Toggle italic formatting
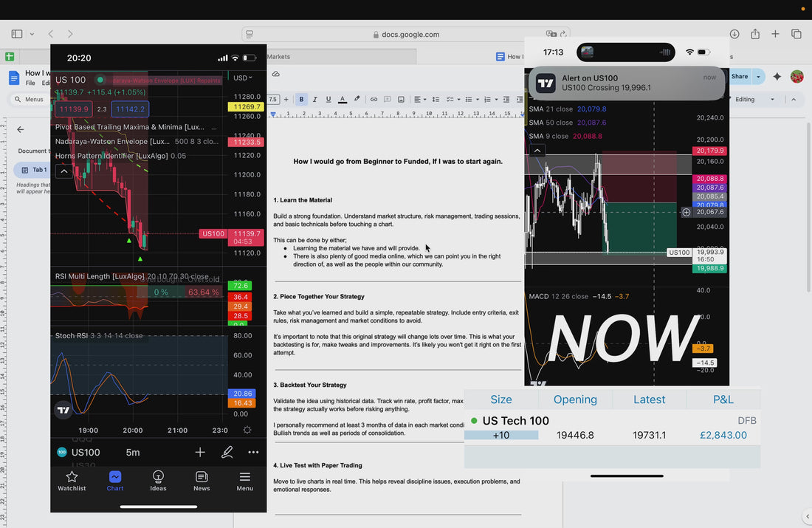This screenshot has height=528, width=812. pyautogui.click(x=315, y=99)
